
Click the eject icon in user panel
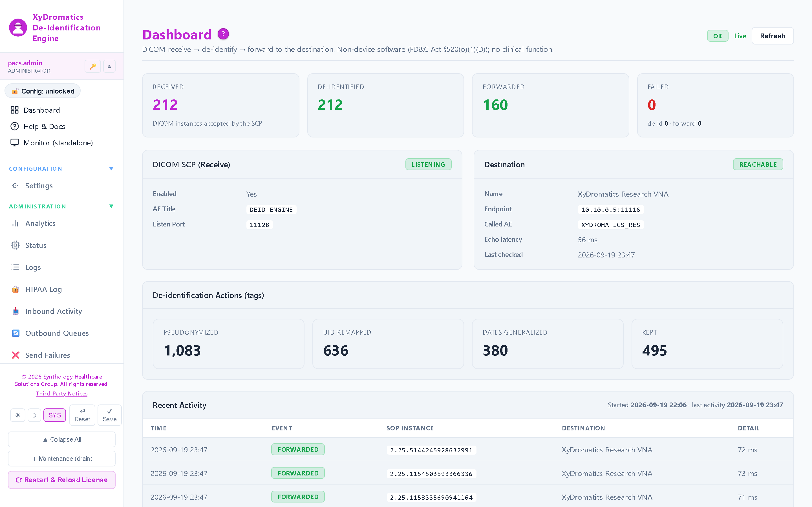109,66
